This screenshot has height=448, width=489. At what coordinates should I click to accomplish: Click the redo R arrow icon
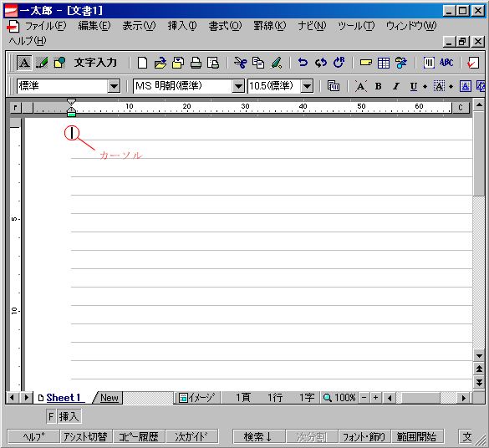pos(339,63)
